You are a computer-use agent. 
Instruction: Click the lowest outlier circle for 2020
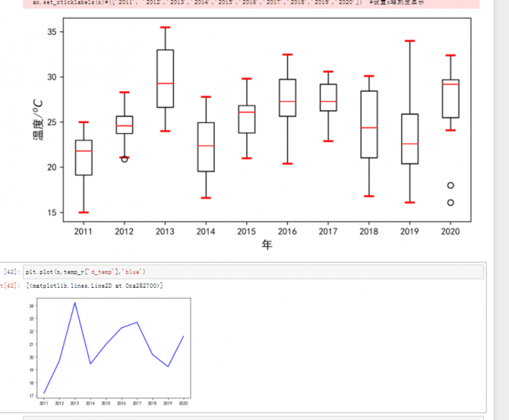click(x=451, y=202)
